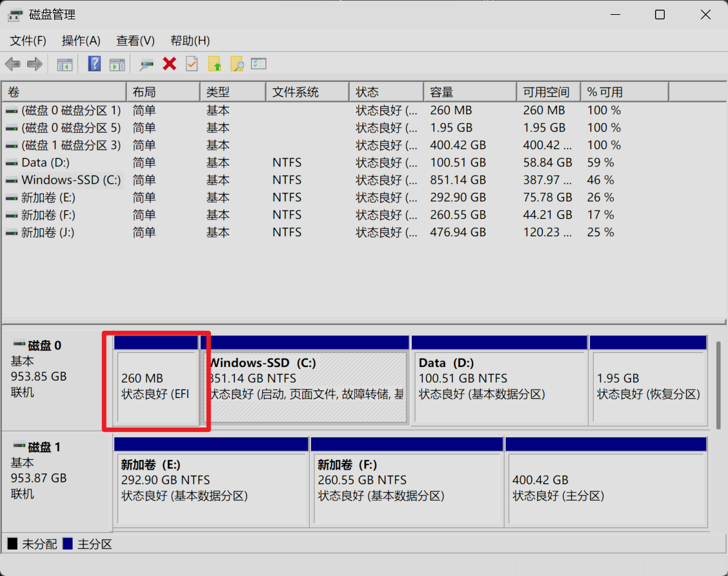Sort by the 容量 column header
The image size is (728, 576).
pyautogui.click(x=470, y=92)
